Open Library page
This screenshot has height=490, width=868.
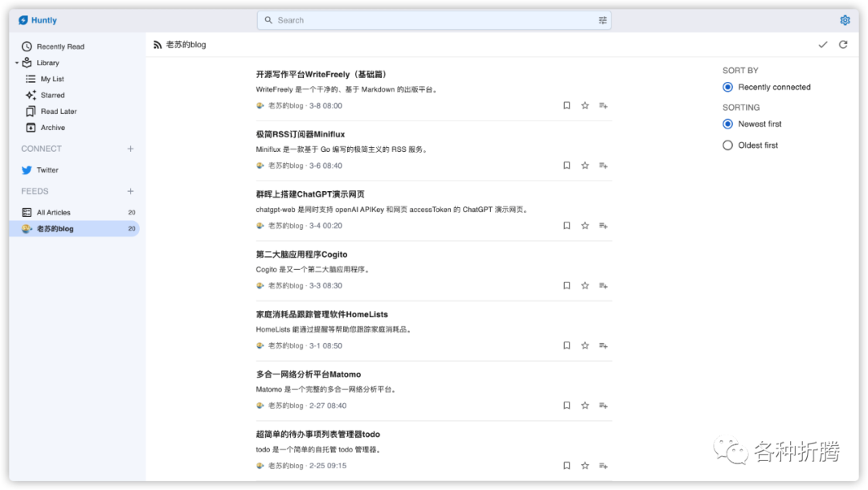47,63
